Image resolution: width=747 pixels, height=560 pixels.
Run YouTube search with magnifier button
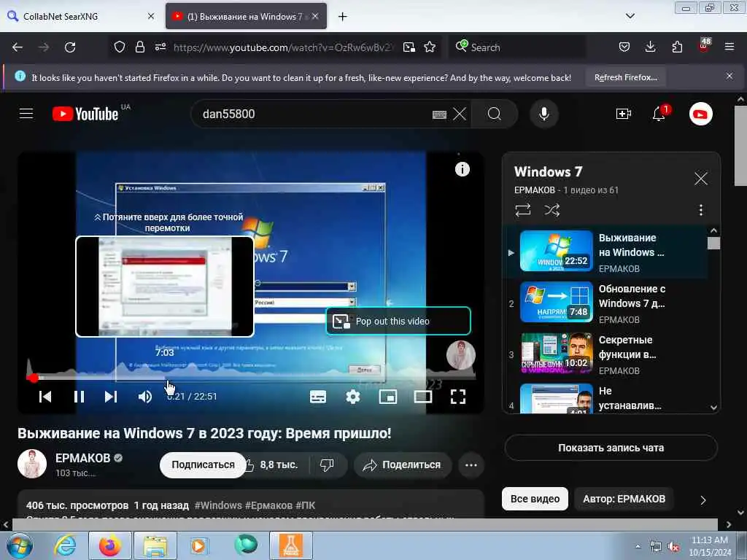(x=495, y=114)
